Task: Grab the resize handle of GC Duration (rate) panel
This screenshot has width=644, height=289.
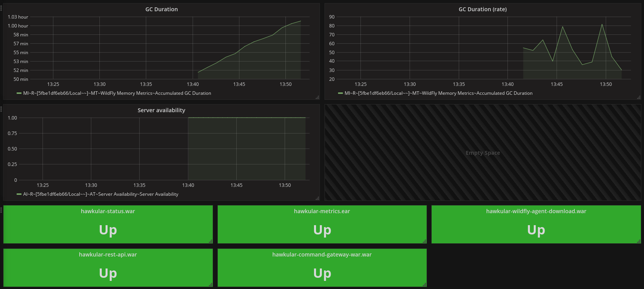Action: 639,97
